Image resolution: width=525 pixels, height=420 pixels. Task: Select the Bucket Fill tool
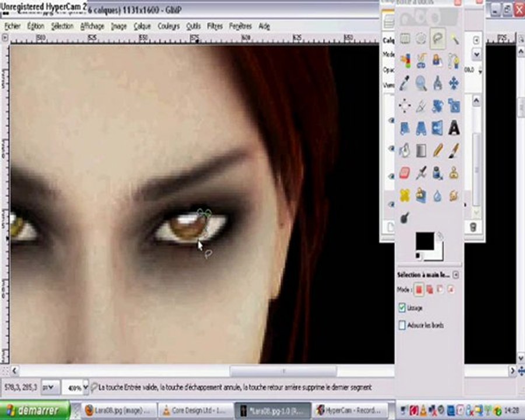[x=405, y=150]
